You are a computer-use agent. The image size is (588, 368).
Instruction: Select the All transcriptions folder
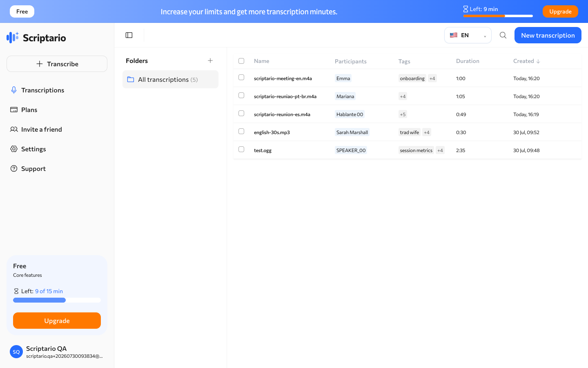click(170, 79)
